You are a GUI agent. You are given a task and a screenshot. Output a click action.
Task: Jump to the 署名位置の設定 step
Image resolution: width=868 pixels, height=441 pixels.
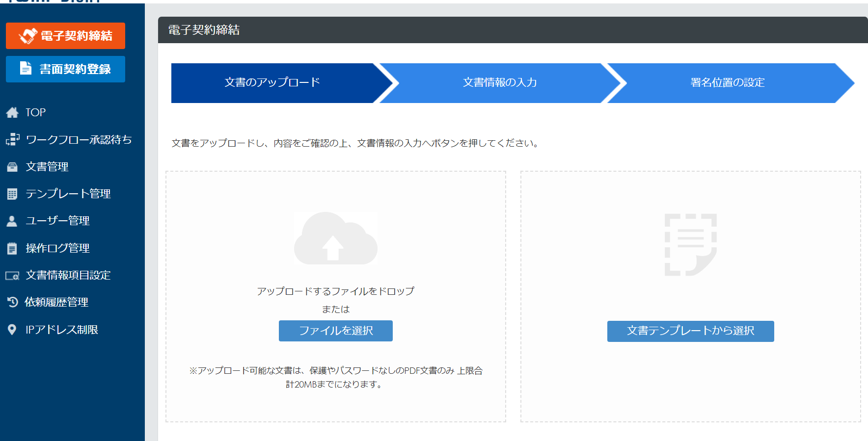[727, 82]
